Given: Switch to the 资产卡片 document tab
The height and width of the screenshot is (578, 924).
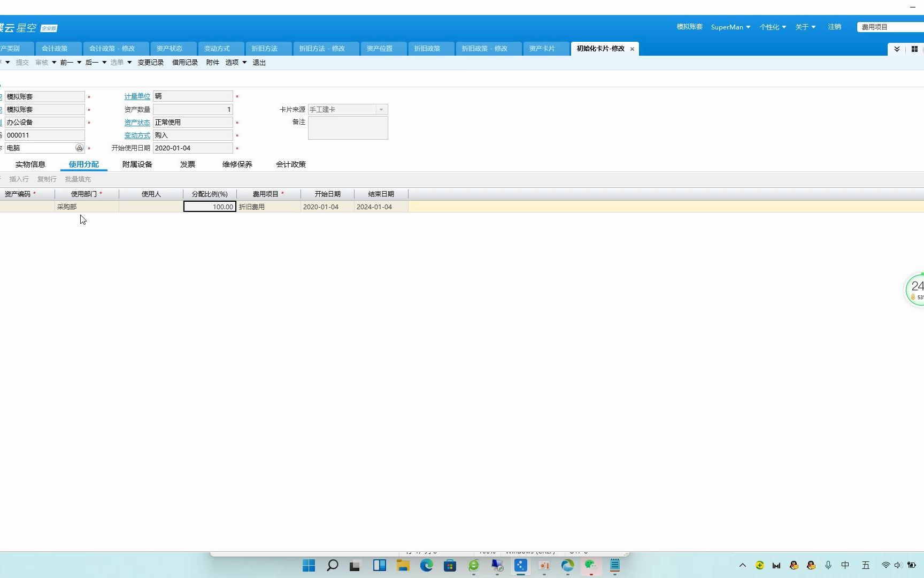Looking at the screenshot, I should click(545, 49).
